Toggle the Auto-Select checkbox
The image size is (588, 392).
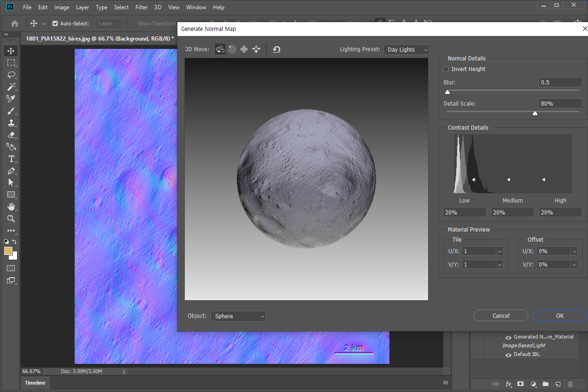55,24
